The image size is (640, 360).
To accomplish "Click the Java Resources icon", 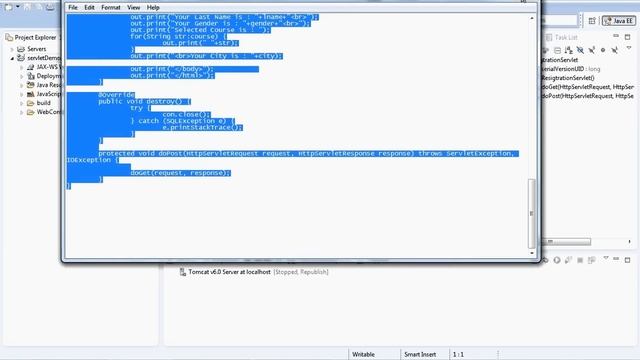I will coord(31,85).
